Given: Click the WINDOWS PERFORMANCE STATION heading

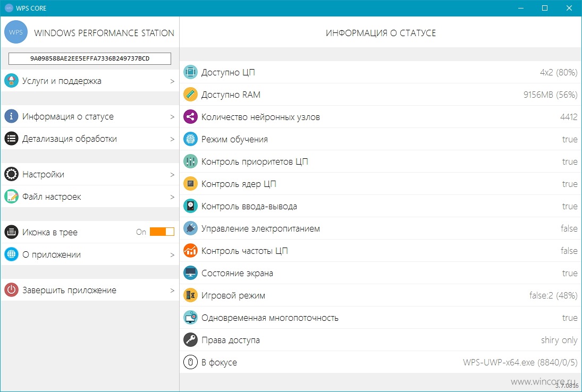Looking at the screenshot, I should (x=104, y=32).
